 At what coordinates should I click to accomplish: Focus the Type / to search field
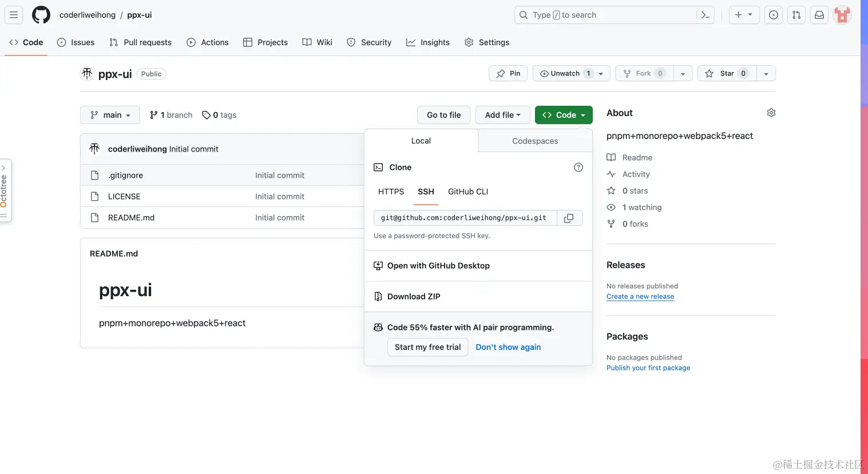pos(615,15)
